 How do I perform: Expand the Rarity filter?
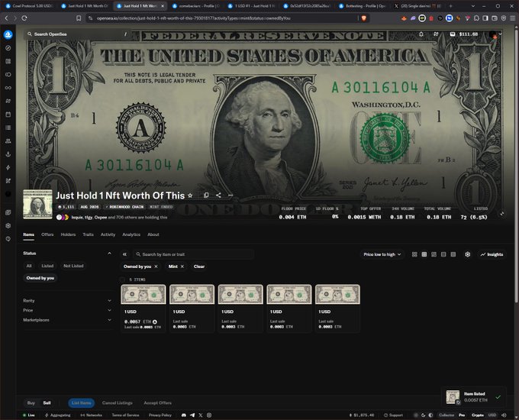point(67,300)
